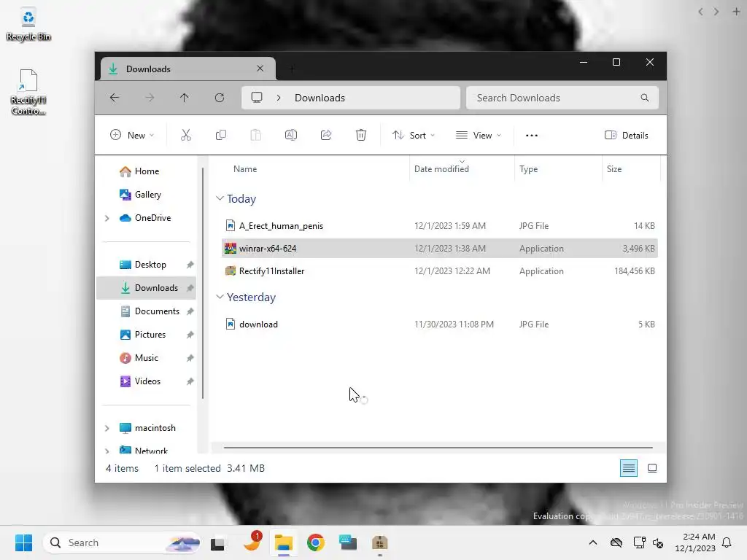The width and height of the screenshot is (747, 560).
Task: Select the Rectify11Installer file
Action: point(440,271)
